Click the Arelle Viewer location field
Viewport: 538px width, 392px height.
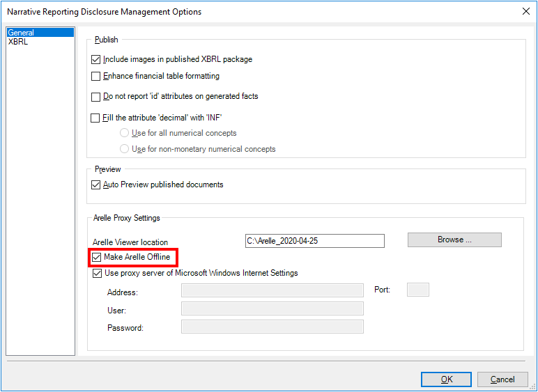point(314,241)
